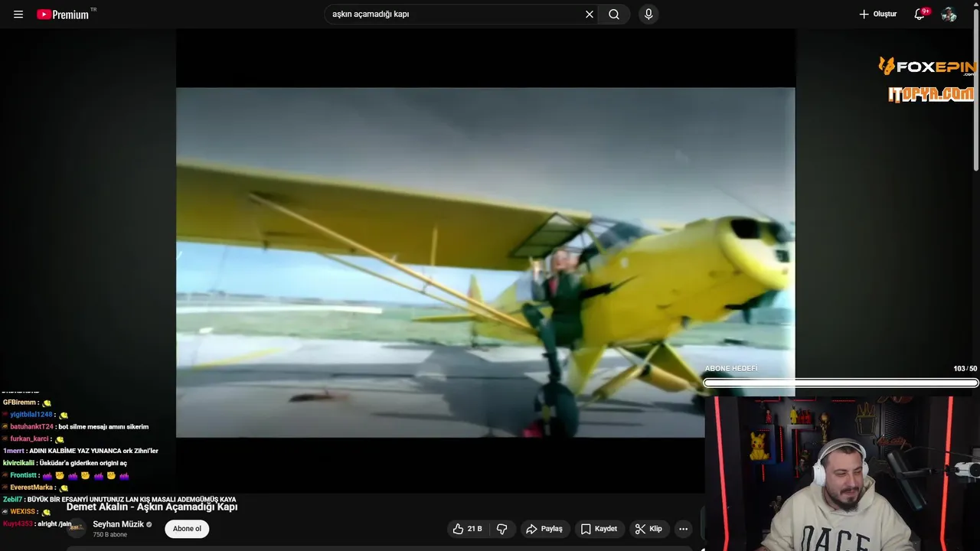The height and width of the screenshot is (551, 980).
Task: Create a clip with Klip button
Action: [x=648, y=529]
